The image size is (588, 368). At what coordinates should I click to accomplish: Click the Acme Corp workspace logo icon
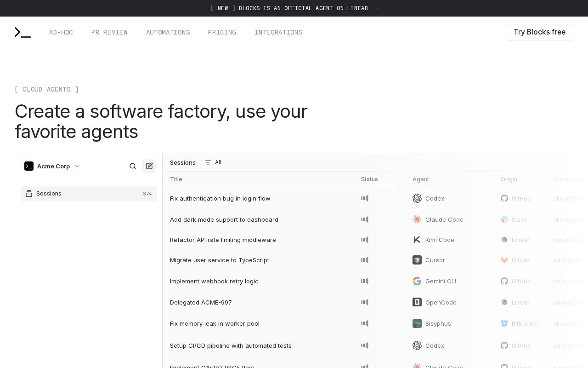click(x=29, y=166)
